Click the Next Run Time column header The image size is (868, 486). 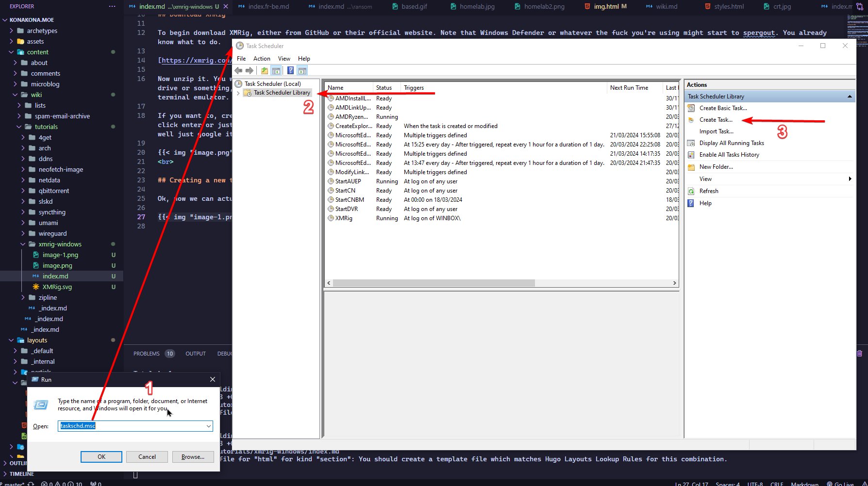634,88
